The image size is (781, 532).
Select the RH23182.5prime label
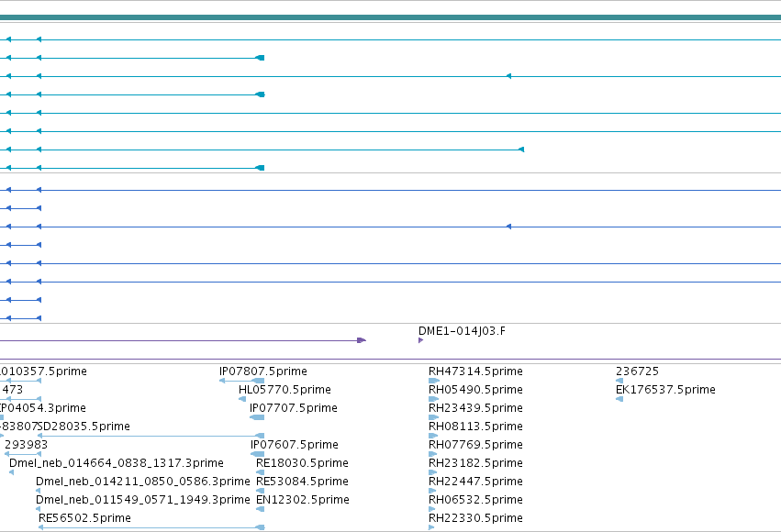475,463
